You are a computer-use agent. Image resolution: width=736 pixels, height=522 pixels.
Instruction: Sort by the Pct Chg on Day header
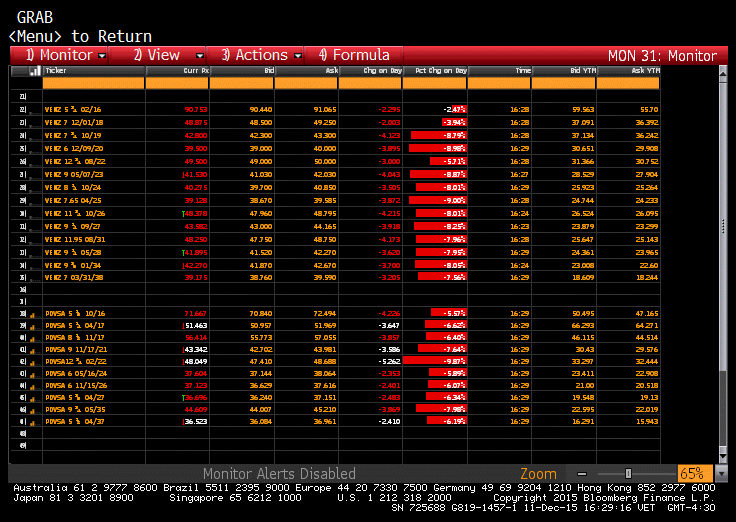[x=435, y=71]
